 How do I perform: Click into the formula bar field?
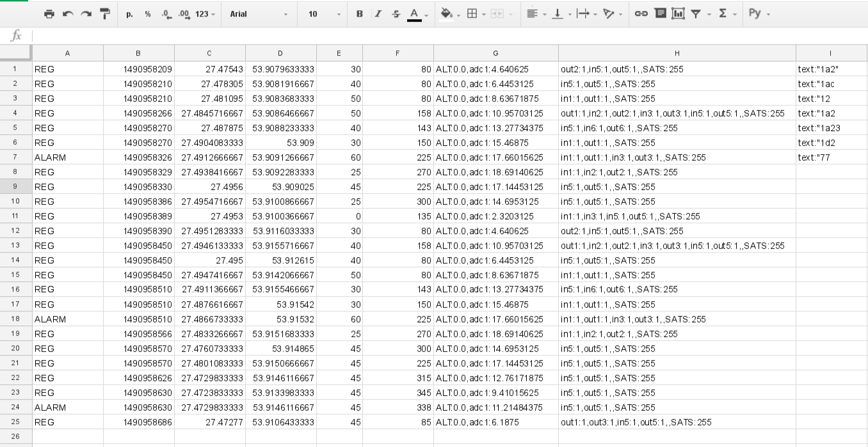448,36
